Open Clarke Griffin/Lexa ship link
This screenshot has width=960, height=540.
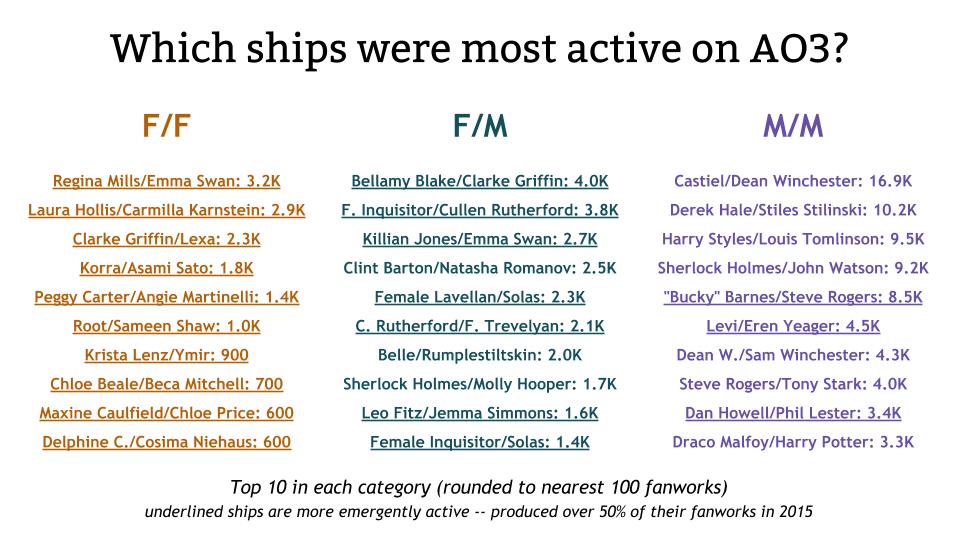click(167, 239)
